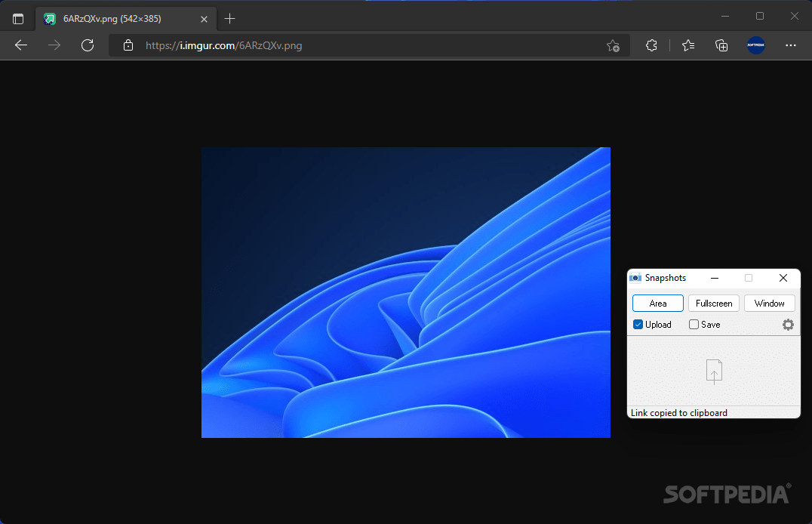Close the 6ARzQXv.png tab
This screenshot has width=812, height=524.
tap(204, 19)
